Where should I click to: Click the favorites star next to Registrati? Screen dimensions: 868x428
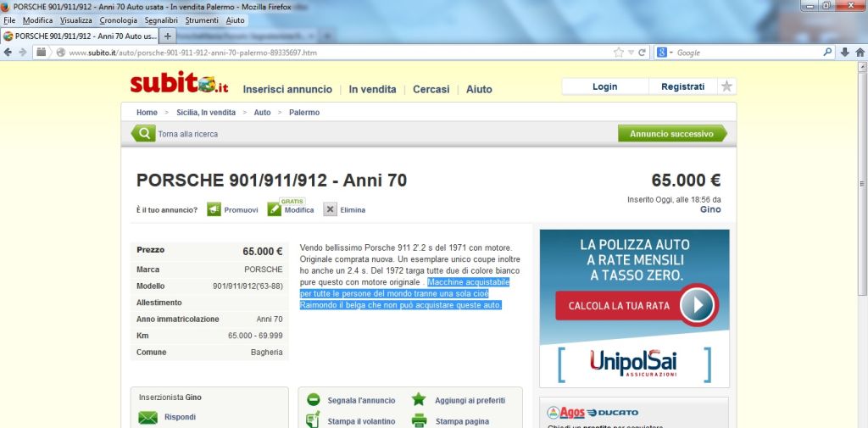click(x=726, y=86)
